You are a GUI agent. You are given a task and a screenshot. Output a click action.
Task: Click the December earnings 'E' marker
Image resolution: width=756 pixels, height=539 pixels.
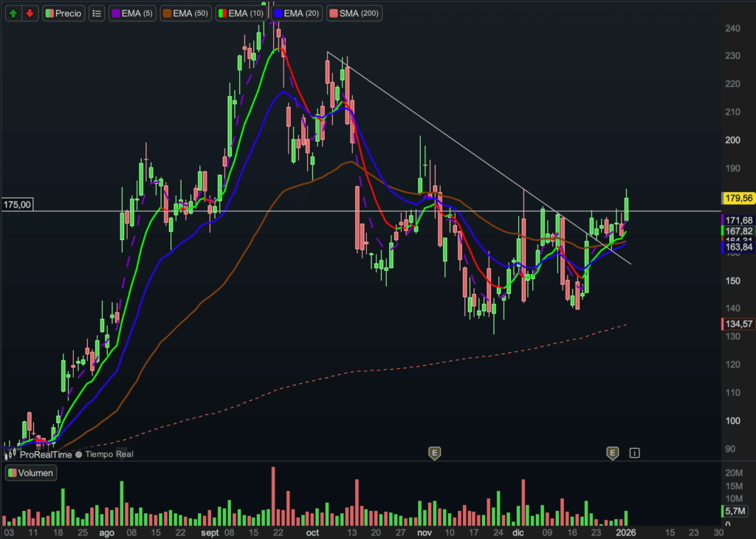coord(612,452)
